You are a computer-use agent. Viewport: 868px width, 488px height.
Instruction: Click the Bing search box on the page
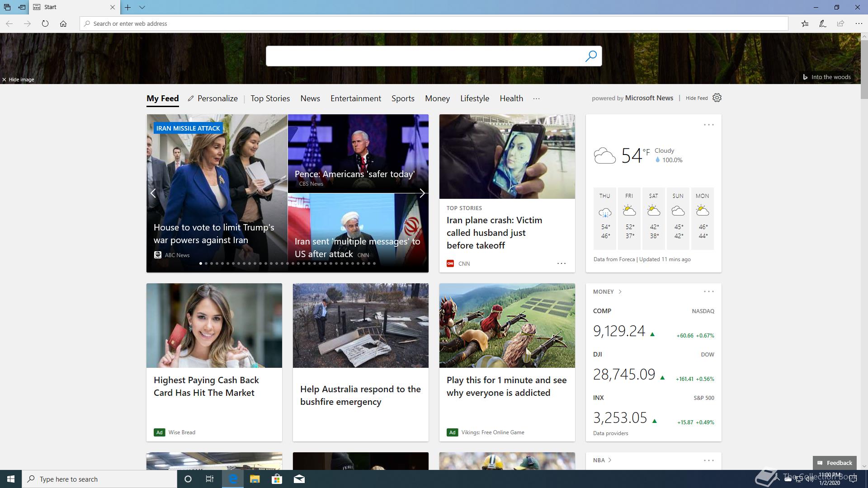[x=425, y=56]
